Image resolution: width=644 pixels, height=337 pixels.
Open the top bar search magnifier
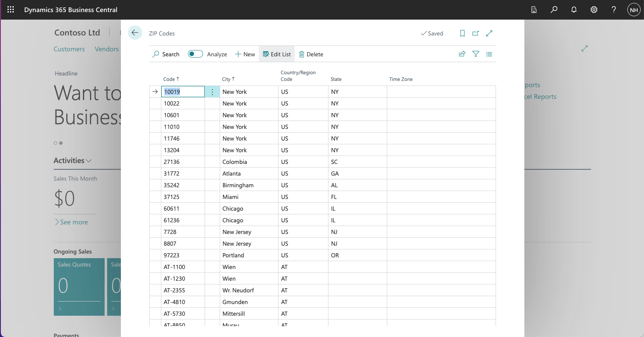554,10
